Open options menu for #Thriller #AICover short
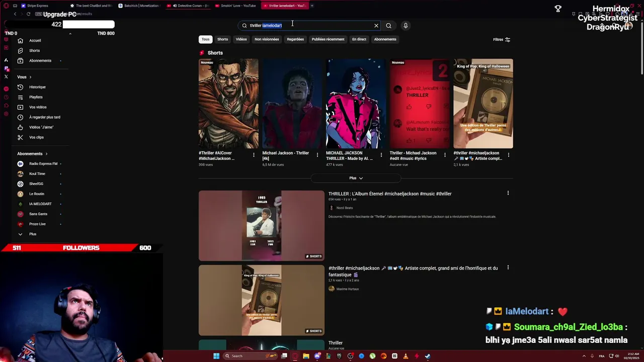The image size is (644, 362). pos(254,155)
